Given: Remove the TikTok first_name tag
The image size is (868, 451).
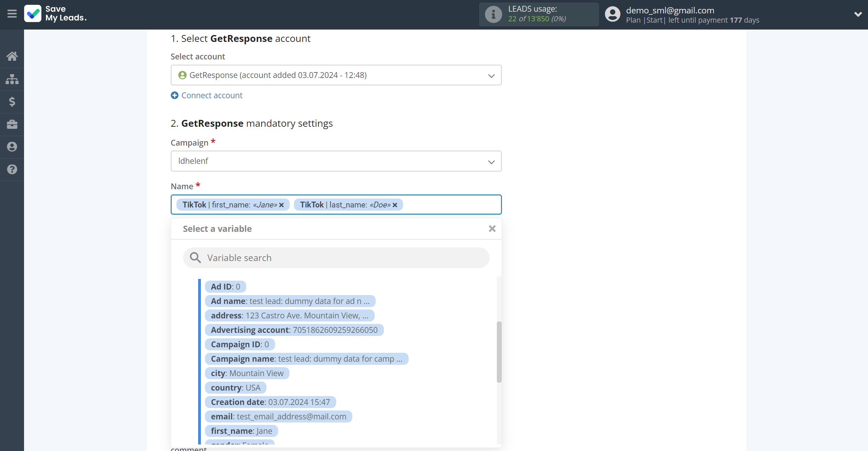Looking at the screenshot, I should point(282,205).
